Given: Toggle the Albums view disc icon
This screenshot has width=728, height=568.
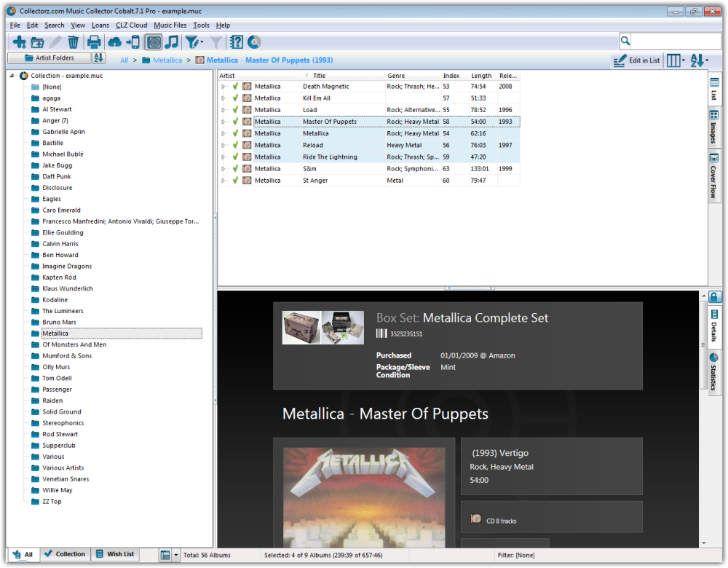Looking at the screenshot, I should pyautogui.click(x=154, y=42).
